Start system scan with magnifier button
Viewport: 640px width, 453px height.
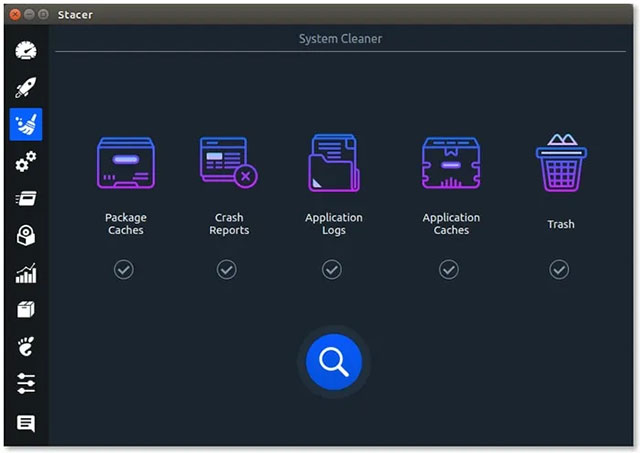(334, 362)
